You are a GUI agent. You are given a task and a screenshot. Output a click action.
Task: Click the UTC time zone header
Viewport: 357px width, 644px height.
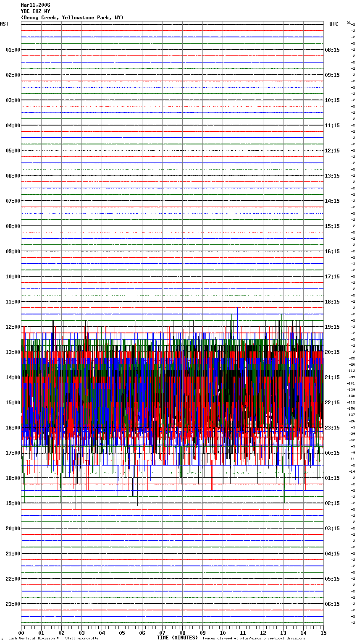pos(333,24)
